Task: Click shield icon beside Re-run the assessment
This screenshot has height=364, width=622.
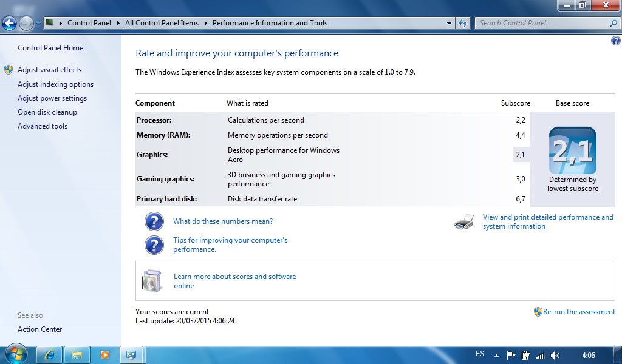Action: [x=538, y=312]
